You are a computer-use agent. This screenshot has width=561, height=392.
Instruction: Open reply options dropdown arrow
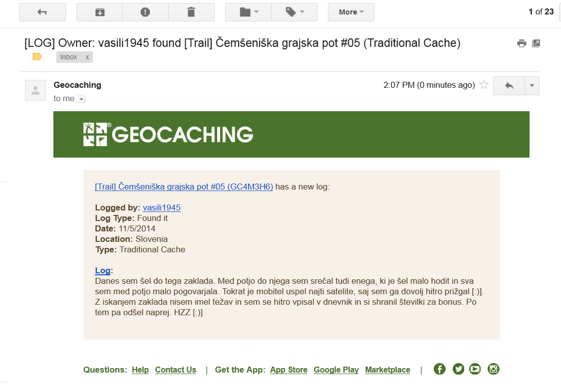click(x=532, y=85)
